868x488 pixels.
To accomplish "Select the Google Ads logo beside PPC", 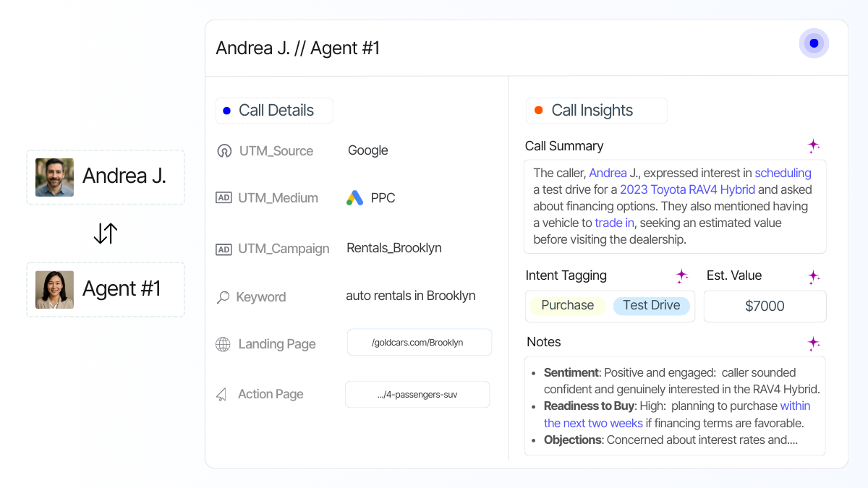I will [x=355, y=197].
